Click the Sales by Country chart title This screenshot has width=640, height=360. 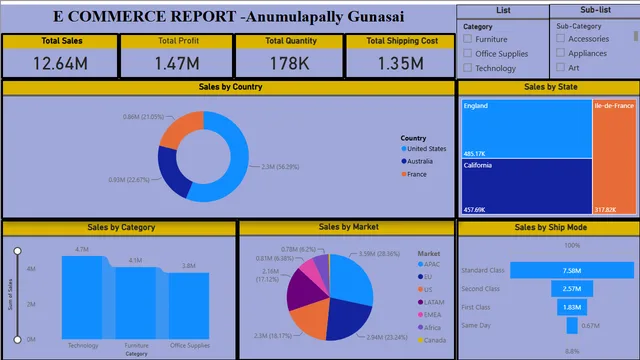coord(230,87)
